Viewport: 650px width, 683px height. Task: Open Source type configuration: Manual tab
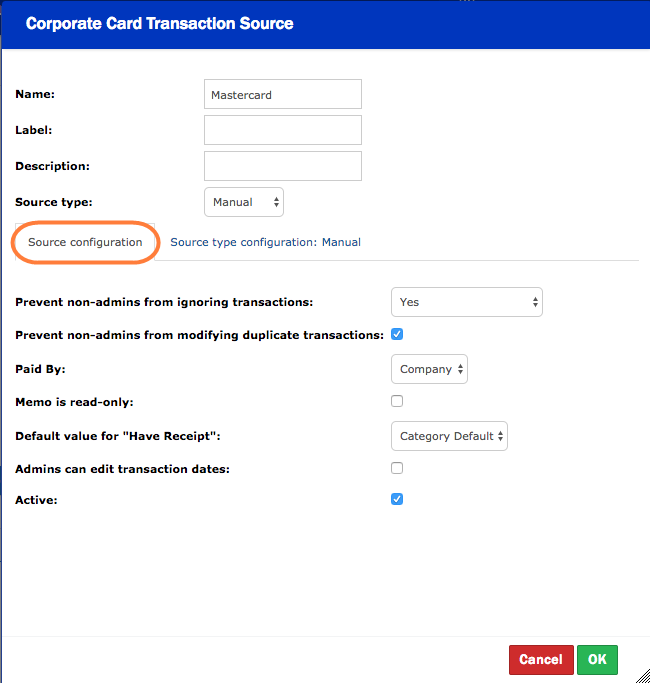[265, 242]
